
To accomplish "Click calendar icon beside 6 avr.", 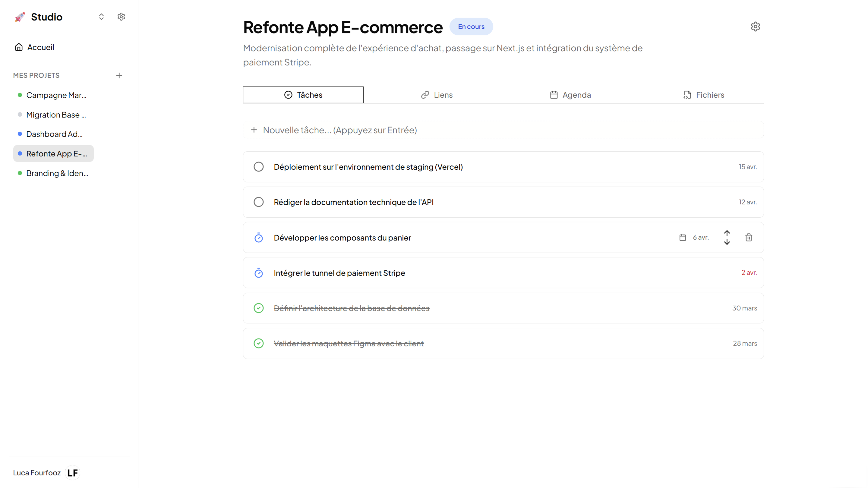I will (x=682, y=238).
